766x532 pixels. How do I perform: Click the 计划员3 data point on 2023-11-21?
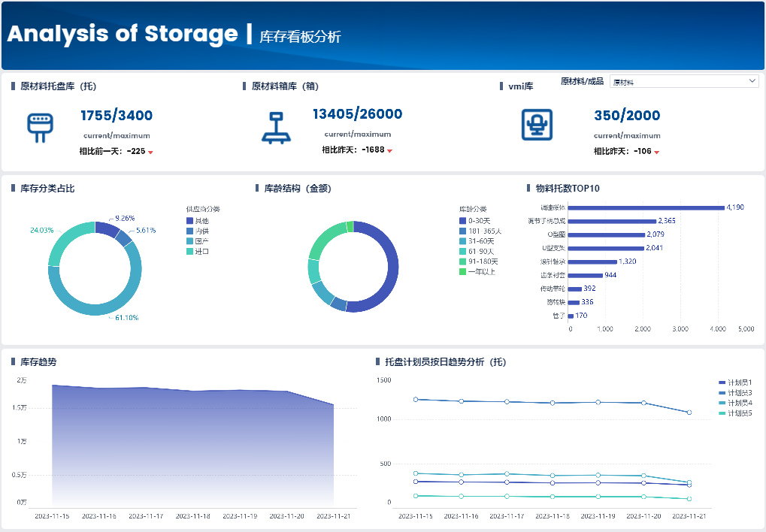coord(689,413)
